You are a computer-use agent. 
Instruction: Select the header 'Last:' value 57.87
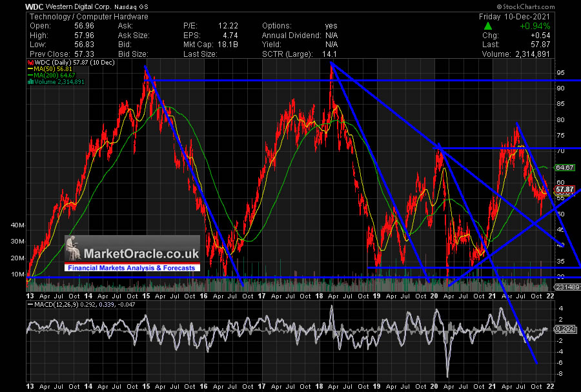point(540,45)
